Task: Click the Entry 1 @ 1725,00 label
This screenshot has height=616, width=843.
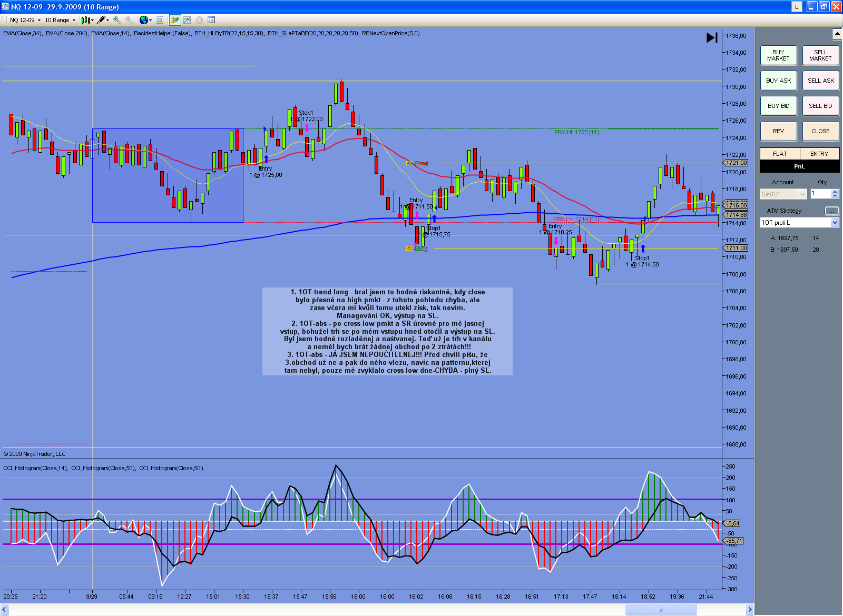Action: click(x=266, y=172)
